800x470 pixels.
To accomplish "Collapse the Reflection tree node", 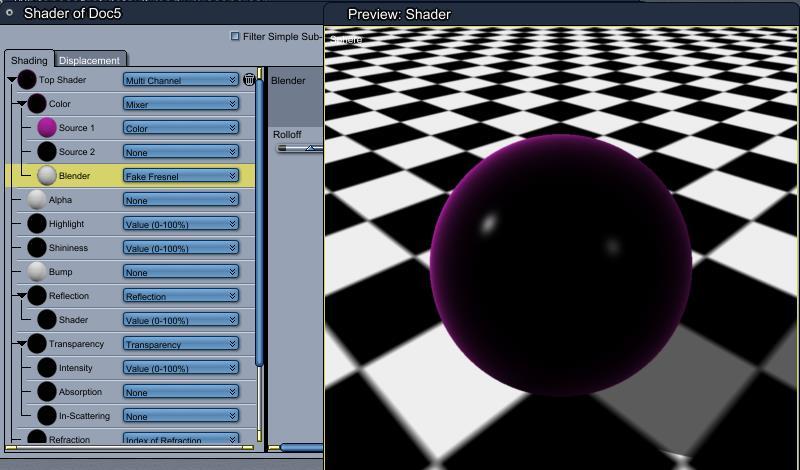I will point(21,296).
